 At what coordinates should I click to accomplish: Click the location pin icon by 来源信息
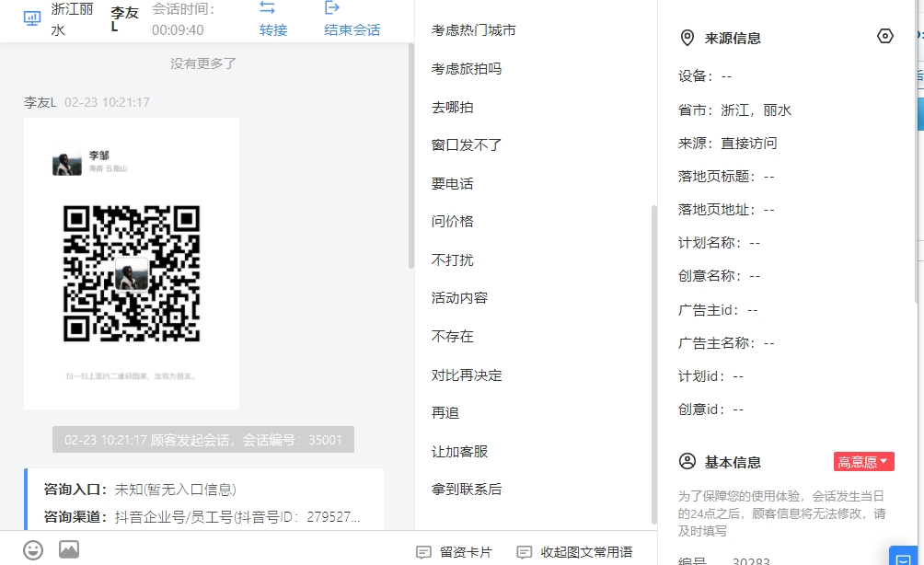pos(687,39)
